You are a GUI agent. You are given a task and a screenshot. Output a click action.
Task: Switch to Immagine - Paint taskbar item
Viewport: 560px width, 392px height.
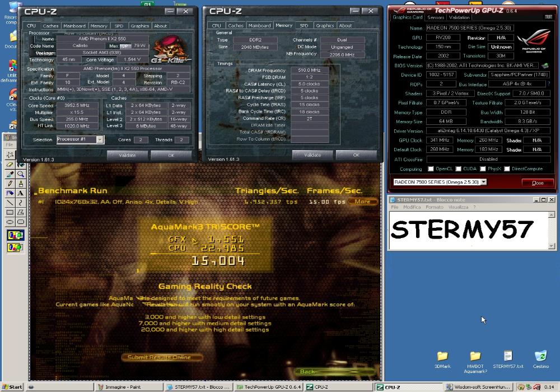coord(129,387)
